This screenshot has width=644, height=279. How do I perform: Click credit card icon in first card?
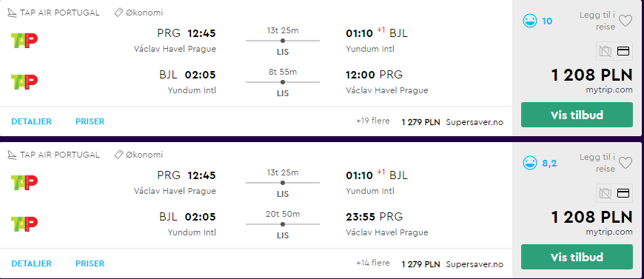click(623, 51)
